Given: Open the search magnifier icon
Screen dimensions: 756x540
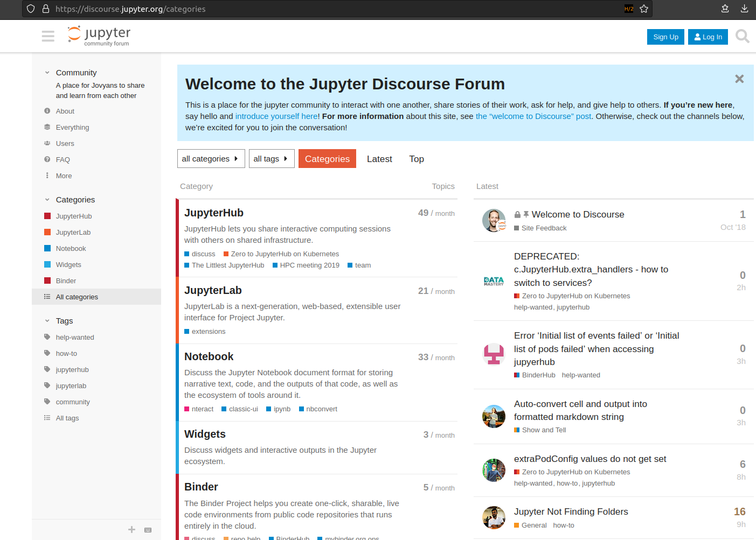Looking at the screenshot, I should coord(743,37).
